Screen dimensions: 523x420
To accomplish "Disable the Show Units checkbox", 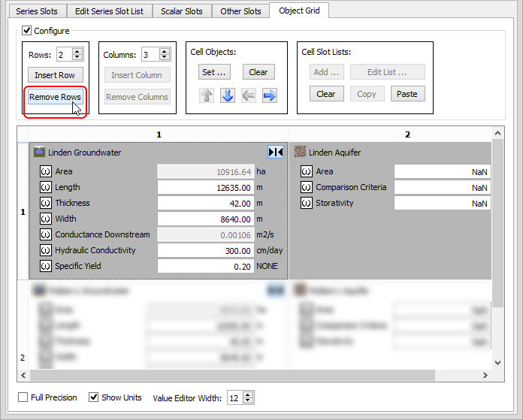I will click(x=94, y=397).
